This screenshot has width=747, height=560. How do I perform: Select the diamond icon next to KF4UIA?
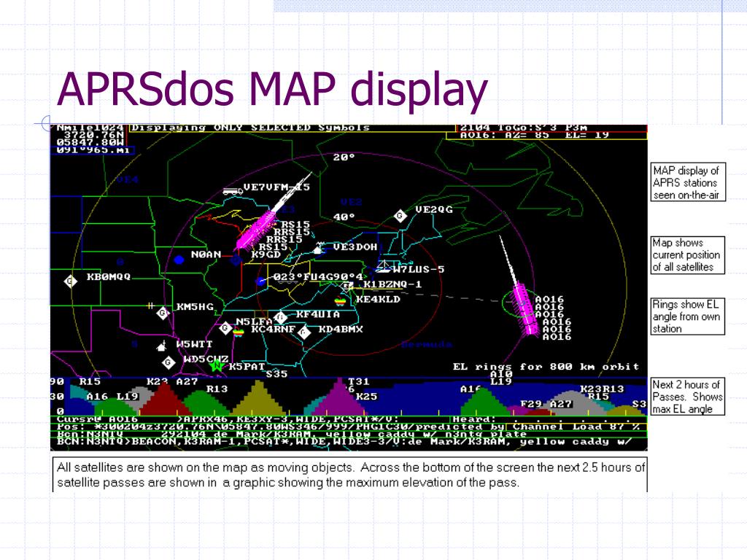[281, 316]
